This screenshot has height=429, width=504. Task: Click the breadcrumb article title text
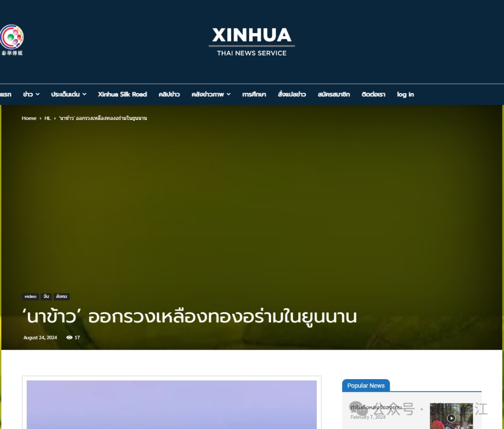pyautogui.click(x=103, y=118)
